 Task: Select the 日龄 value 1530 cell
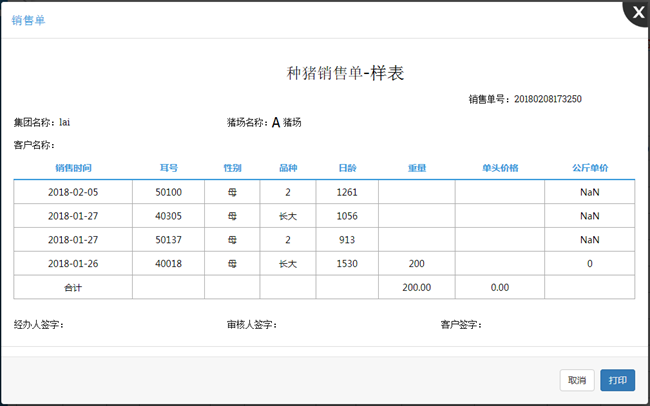click(347, 263)
